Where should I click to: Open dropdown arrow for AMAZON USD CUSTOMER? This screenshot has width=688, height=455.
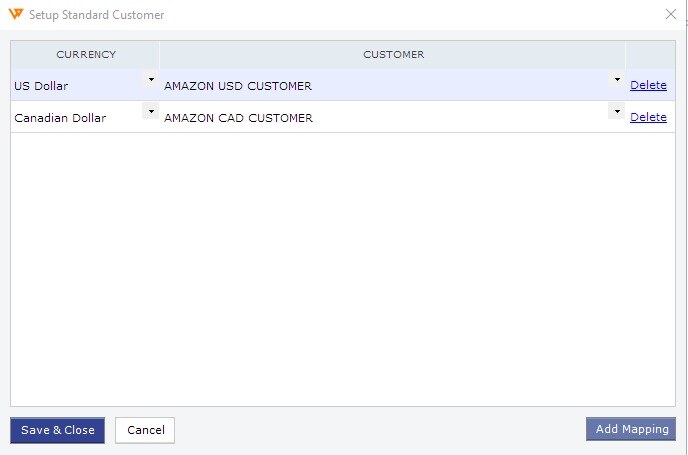tap(617, 79)
